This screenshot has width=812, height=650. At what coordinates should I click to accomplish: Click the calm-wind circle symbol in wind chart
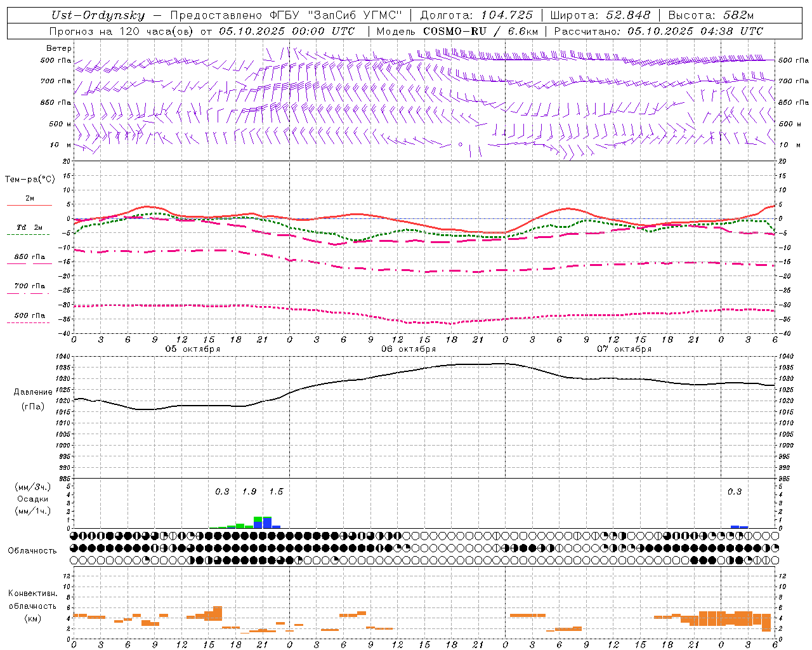click(x=461, y=144)
